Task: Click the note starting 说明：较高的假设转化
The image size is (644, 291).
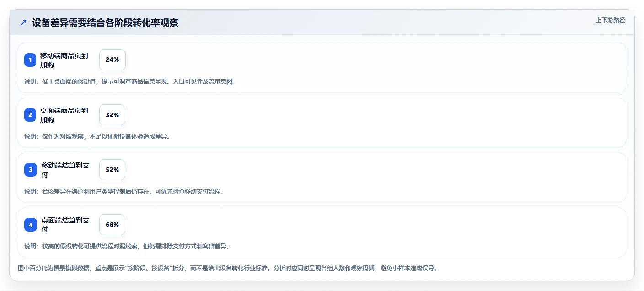Action: click(127, 246)
